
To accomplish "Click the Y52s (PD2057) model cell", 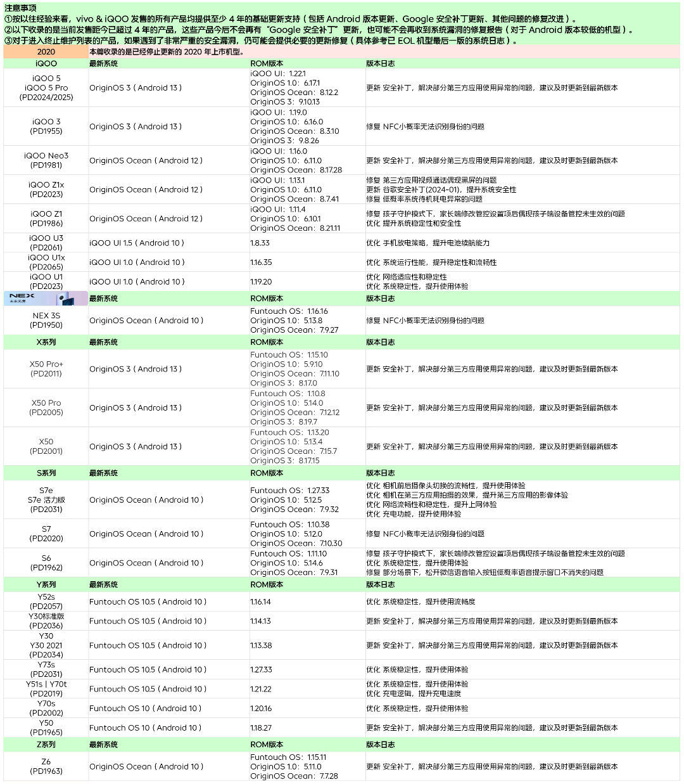I will pos(46,601).
